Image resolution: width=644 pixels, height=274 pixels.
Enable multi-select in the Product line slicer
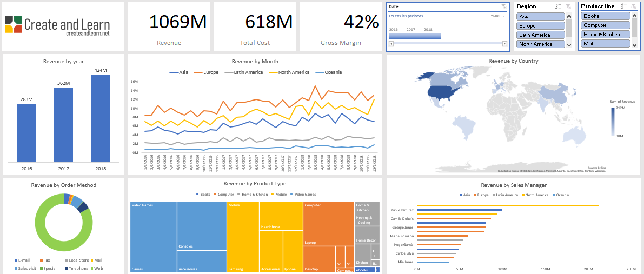624,6
